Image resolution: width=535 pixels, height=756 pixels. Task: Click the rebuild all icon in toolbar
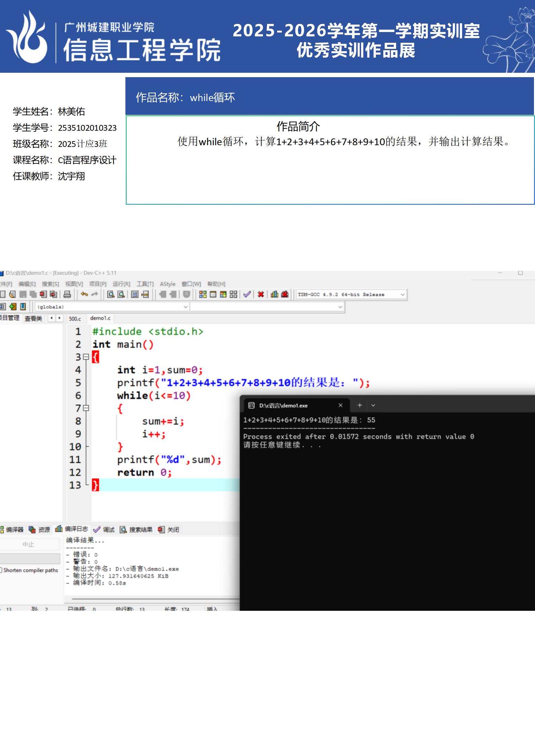[x=233, y=294]
